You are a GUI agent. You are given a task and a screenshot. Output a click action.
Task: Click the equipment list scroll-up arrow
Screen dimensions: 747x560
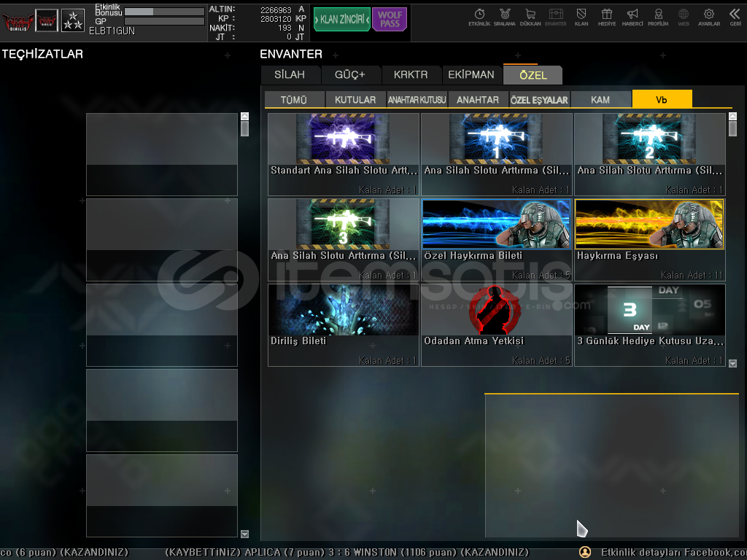coord(244,116)
